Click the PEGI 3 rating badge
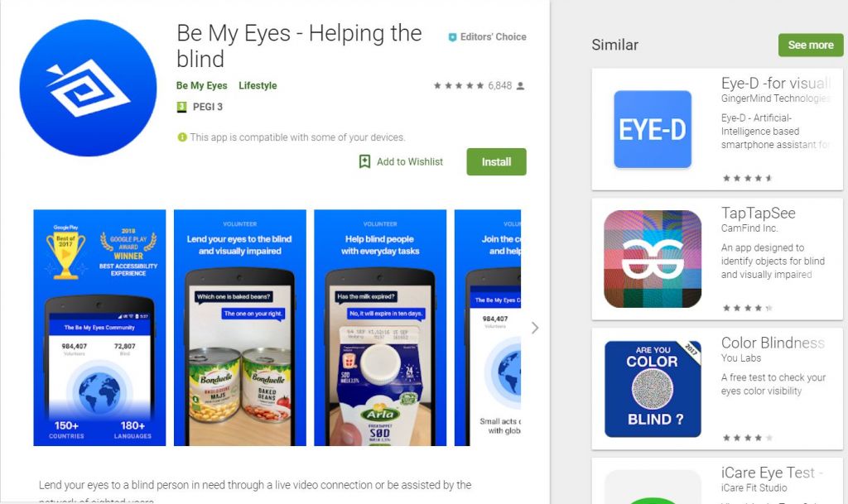The width and height of the screenshot is (848, 504). point(181,107)
